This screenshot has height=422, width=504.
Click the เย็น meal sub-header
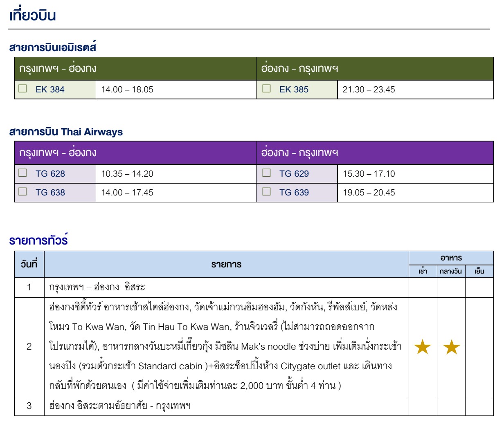(x=479, y=271)
